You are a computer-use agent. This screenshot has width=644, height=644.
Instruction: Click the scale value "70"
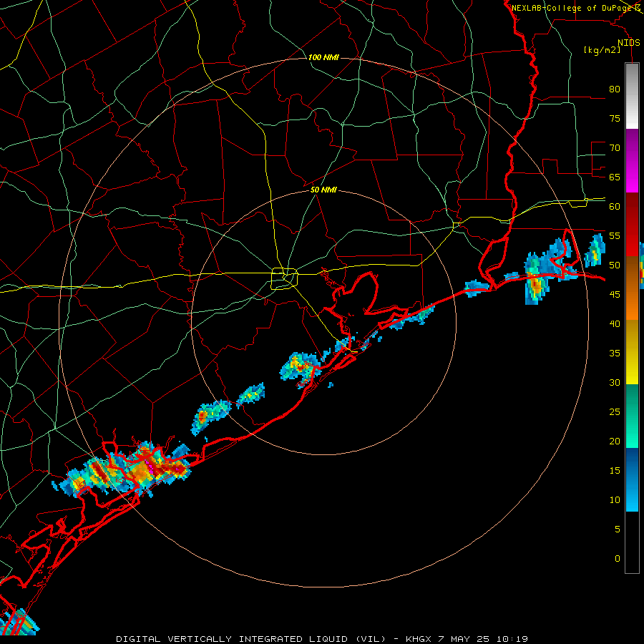point(615,148)
